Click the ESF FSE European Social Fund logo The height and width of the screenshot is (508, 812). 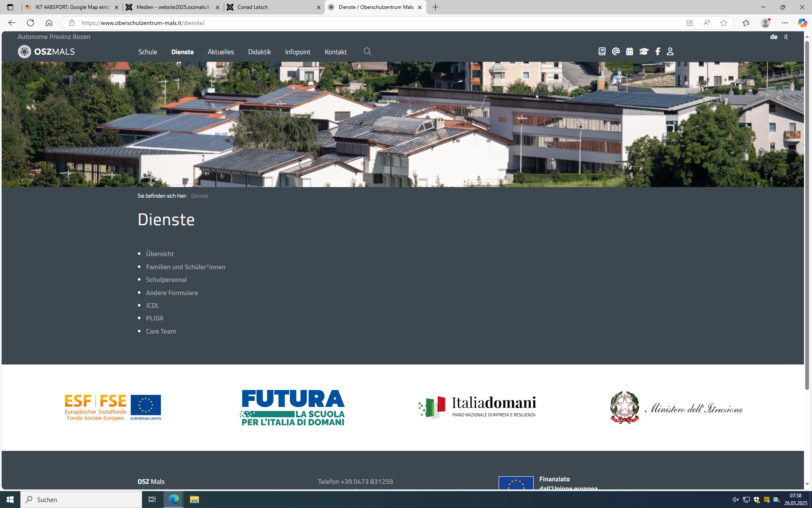113,407
